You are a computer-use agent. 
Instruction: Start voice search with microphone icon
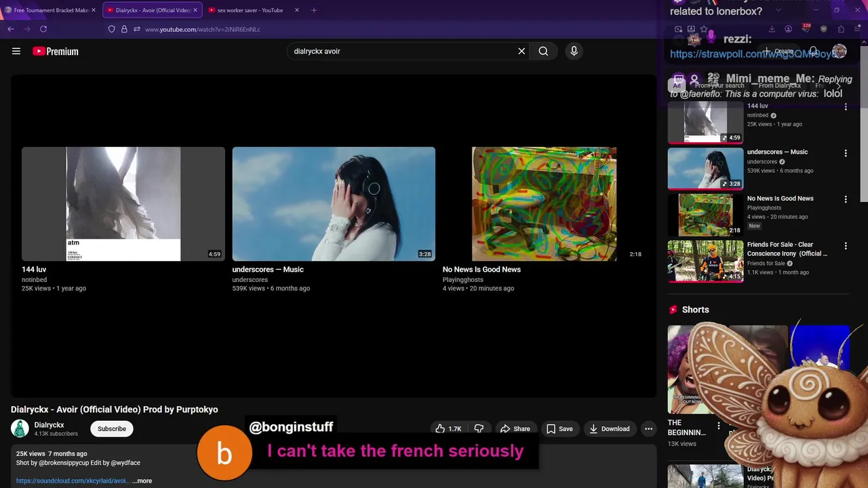pos(574,51)
